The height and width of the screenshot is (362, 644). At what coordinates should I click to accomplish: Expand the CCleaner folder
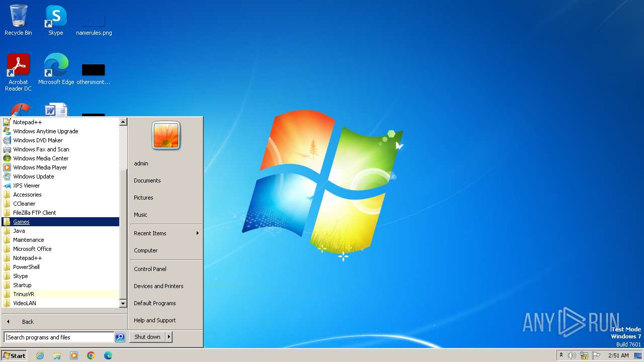coord(60,204)
